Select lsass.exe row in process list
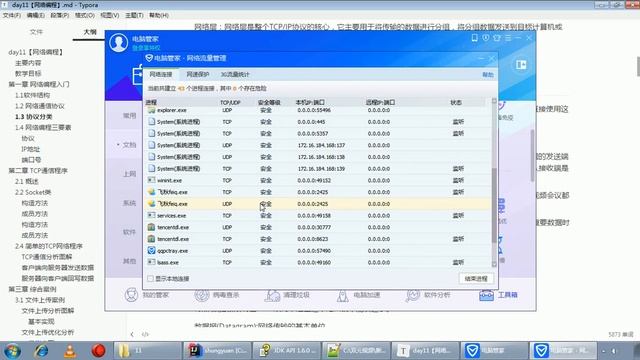 pyautogui.click(x=318, y=262)
